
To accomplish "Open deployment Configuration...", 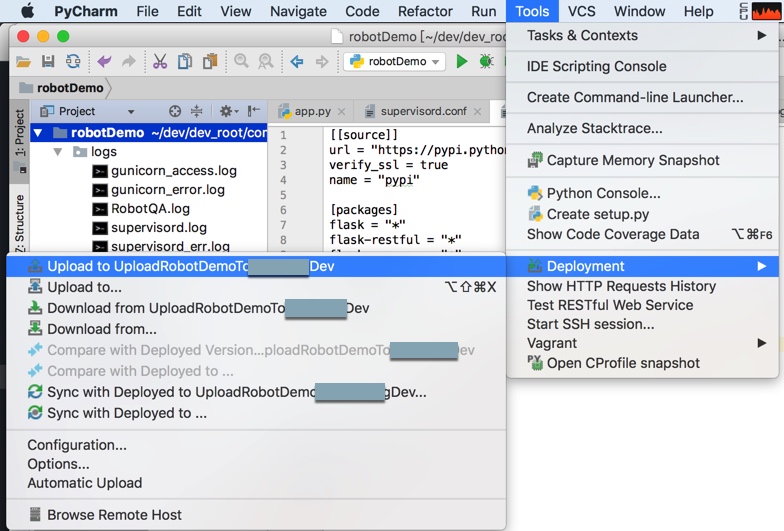I will (256, 445).
